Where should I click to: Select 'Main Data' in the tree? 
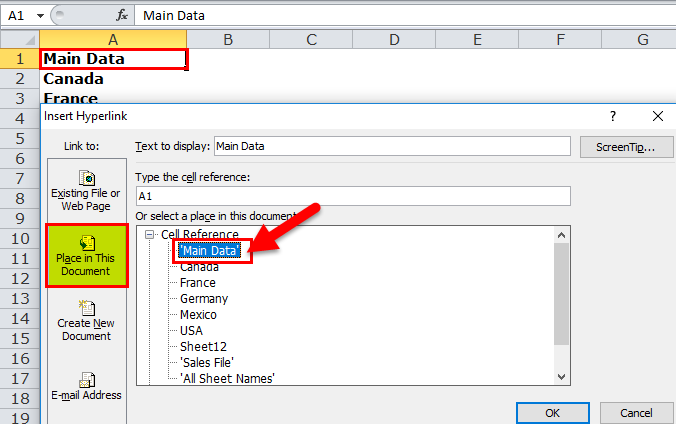pos(210,251)
